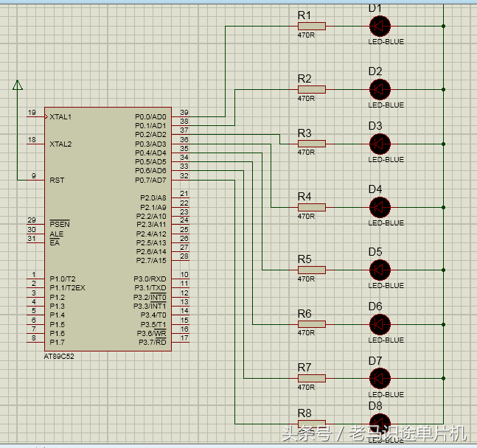Select the R5 resistor body
The image size is (477, 448).
tap(311, 270)
